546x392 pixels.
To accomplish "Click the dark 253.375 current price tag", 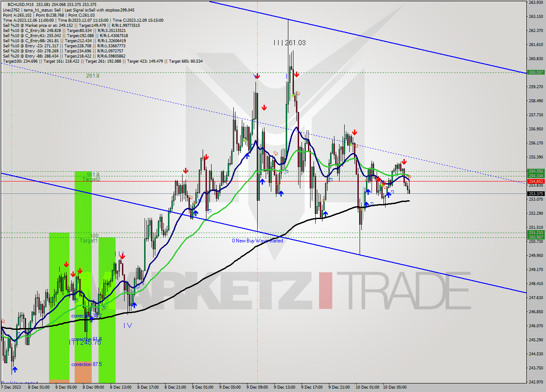I will (536, 193).
